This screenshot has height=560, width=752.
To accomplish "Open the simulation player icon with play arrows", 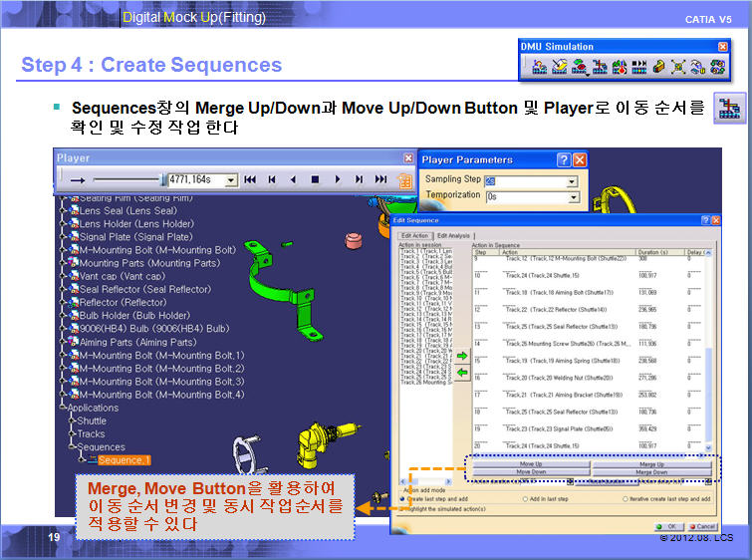I will click(x=639, y=67).
